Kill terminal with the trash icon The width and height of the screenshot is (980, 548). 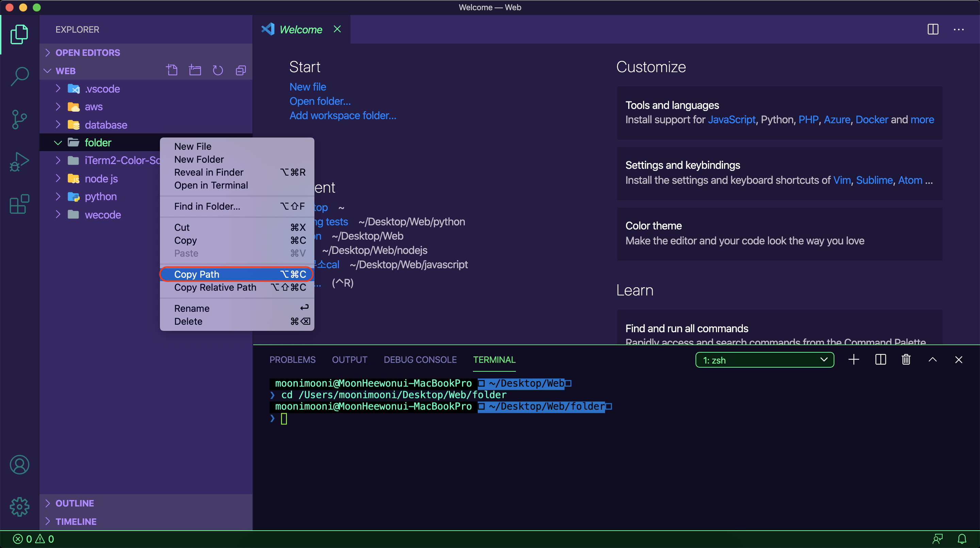[906, 360]
